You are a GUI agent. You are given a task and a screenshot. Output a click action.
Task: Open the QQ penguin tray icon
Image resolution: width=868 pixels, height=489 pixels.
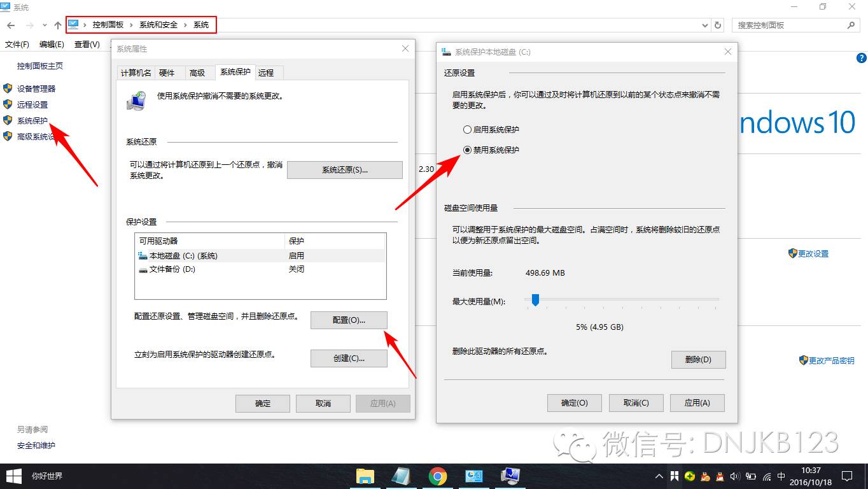pyautogui.click(x=720, y=476)
